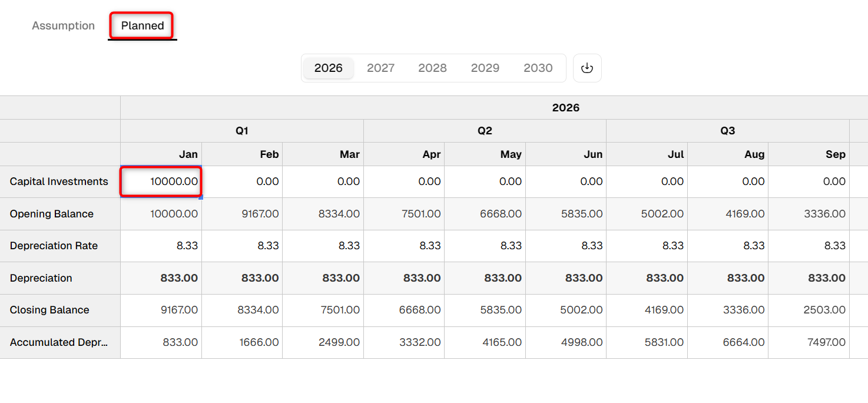Switch to year 2028
The width and height of the screenshot is (868, 403).
click(x=433, y=68)
